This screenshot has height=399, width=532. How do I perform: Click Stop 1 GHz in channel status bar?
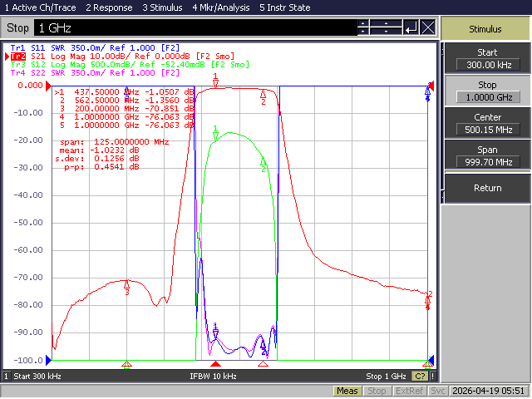386,377
